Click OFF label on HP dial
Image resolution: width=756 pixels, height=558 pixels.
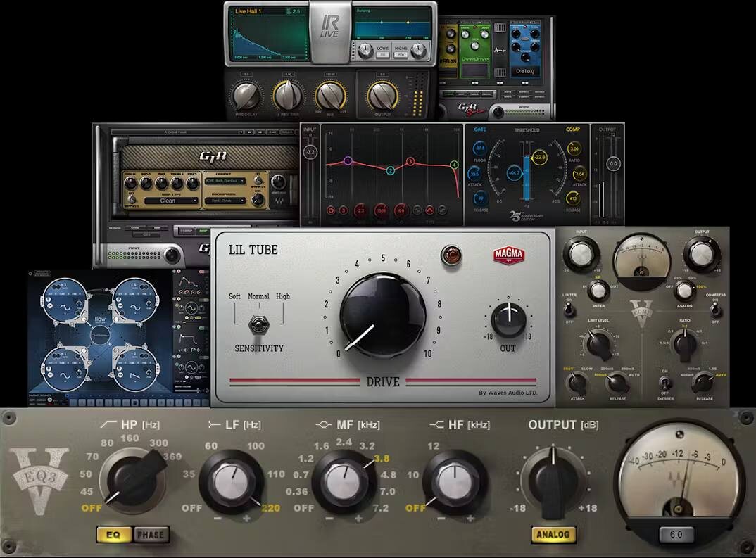[92, 508]
